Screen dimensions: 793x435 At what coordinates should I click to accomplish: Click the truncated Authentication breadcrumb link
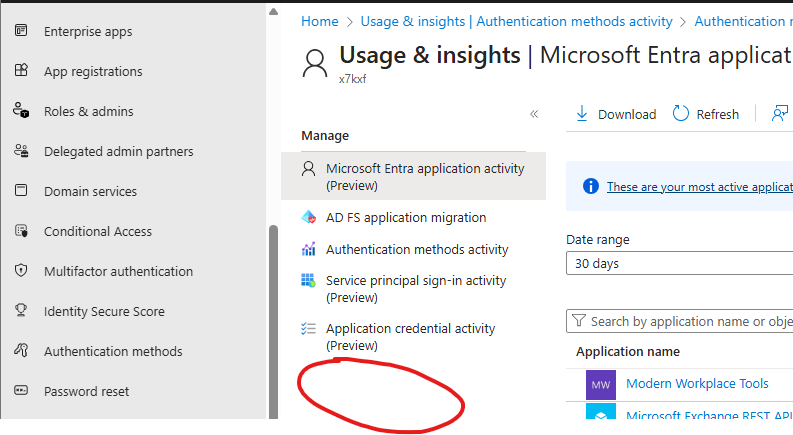tap(743, 21)
